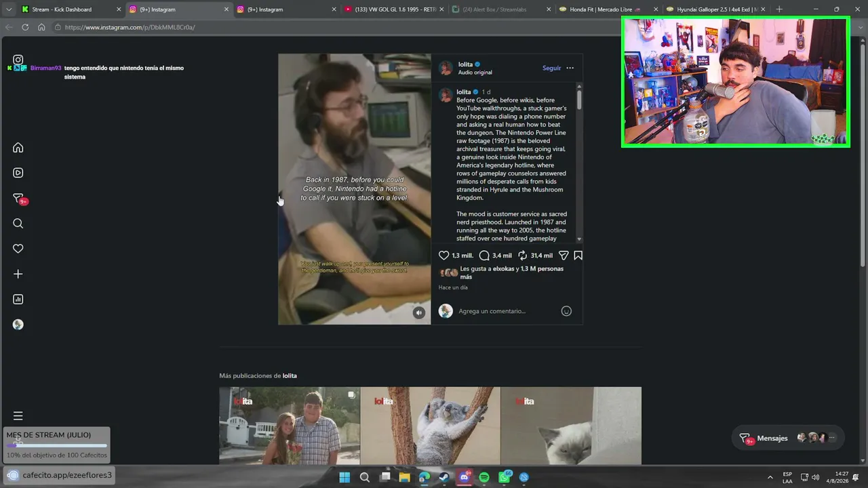Open a new browser tab

point(779,9)
